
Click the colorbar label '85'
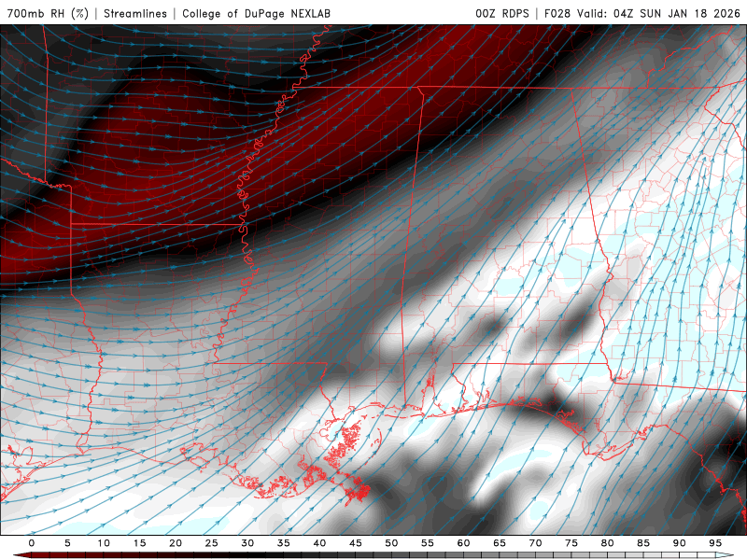pyautogui.click(x=643, y=543)
